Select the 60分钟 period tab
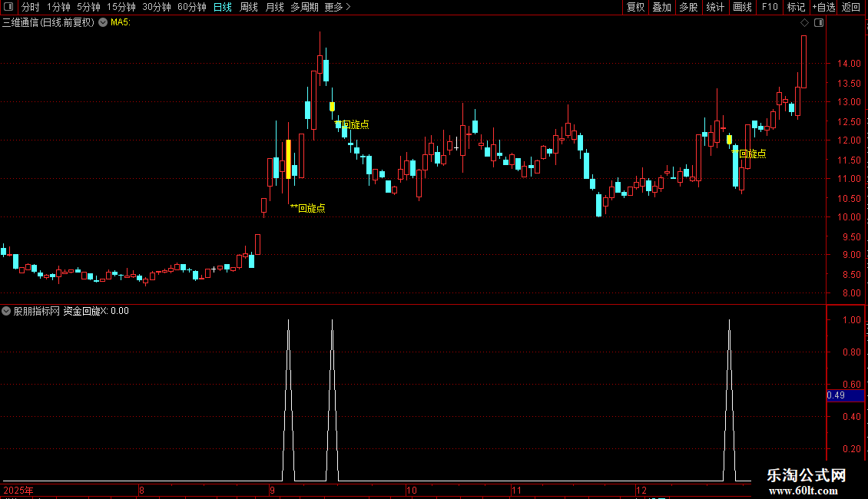The height and width of the screenshot is (499, 868). [191, 7]
